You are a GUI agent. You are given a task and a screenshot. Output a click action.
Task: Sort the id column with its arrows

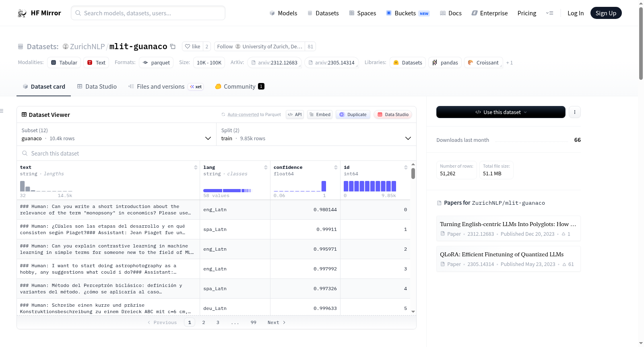406,167
